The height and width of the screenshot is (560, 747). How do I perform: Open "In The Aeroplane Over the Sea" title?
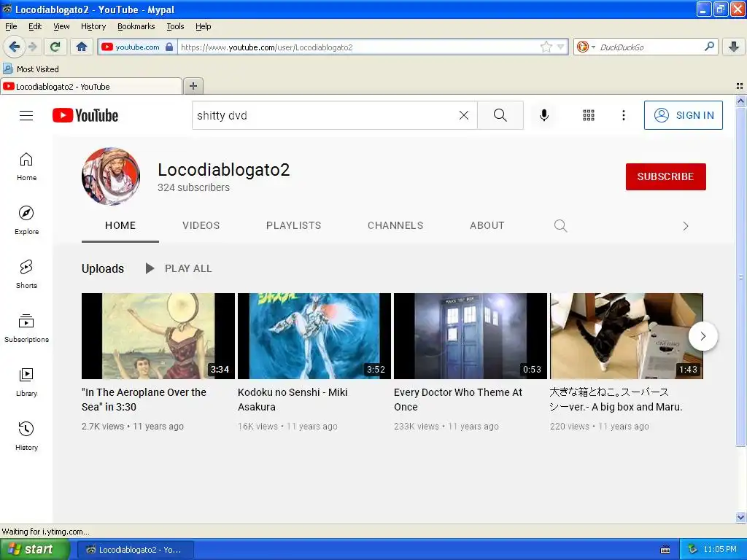(144, 400)
